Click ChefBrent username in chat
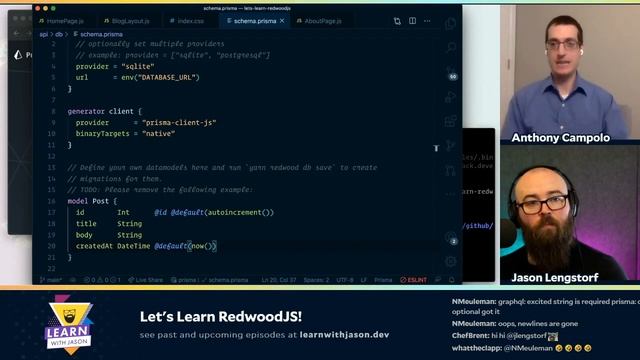This screenshot has height=360, width=640. pos(470,336)
